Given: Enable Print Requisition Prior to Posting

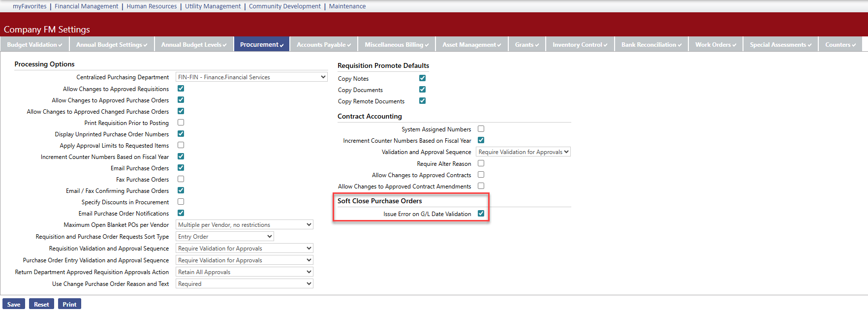Looking at the screenshot, I should click(181, 123).
